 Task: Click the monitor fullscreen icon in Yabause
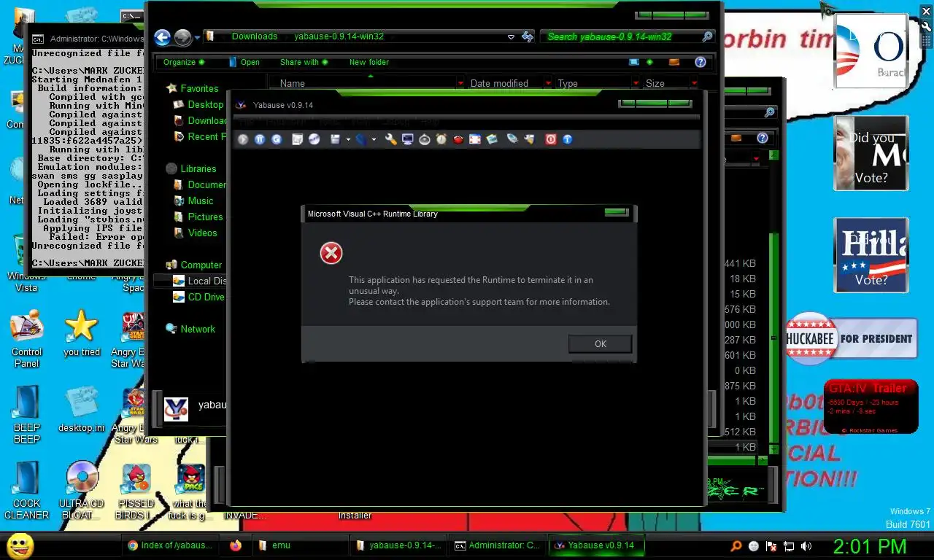(407, 139)
